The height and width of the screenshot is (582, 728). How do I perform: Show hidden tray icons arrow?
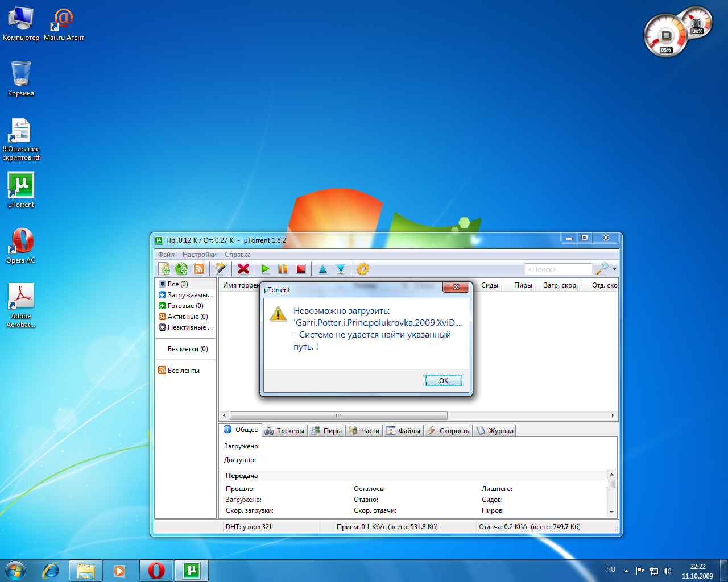(626, 571)
